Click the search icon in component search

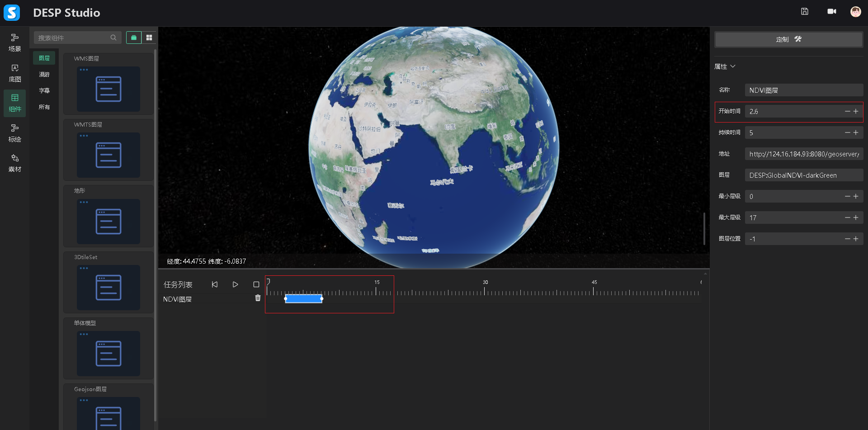point(113,38)
